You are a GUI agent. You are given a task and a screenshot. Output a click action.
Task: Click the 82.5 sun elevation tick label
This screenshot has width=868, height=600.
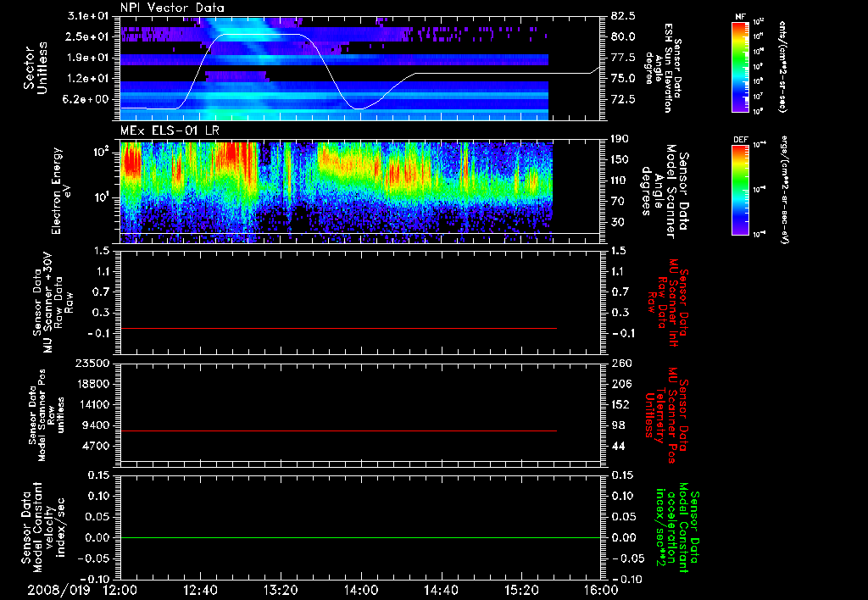[623, 16]
